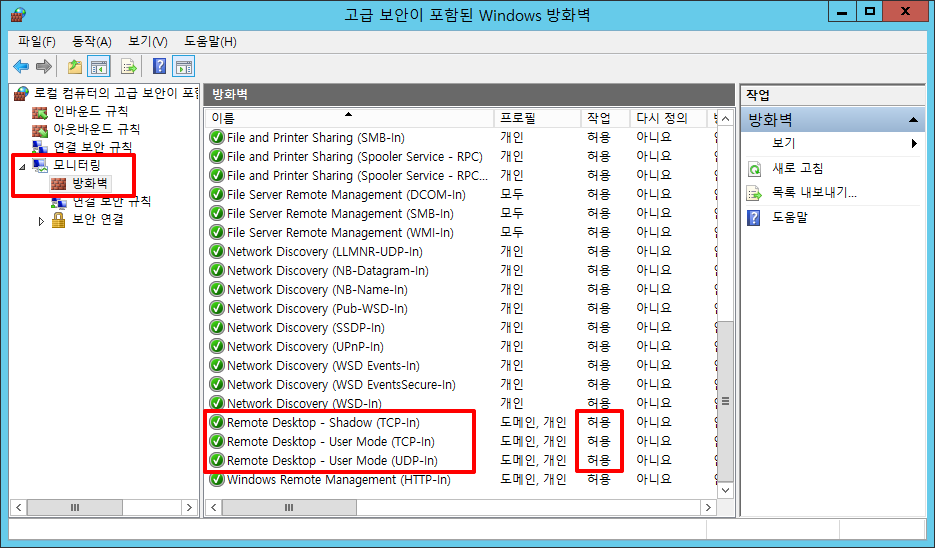Screen dimensions: 935x548
Task: Select Network Discovery (LLMNR-UDP-In) rule
Action: [324, 252]
